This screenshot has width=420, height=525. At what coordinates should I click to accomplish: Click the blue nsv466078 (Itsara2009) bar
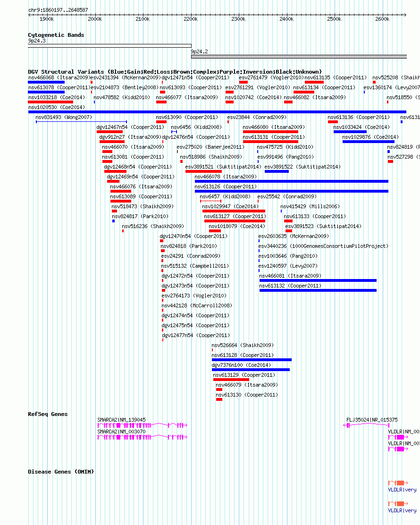click(x=292, y=181)
